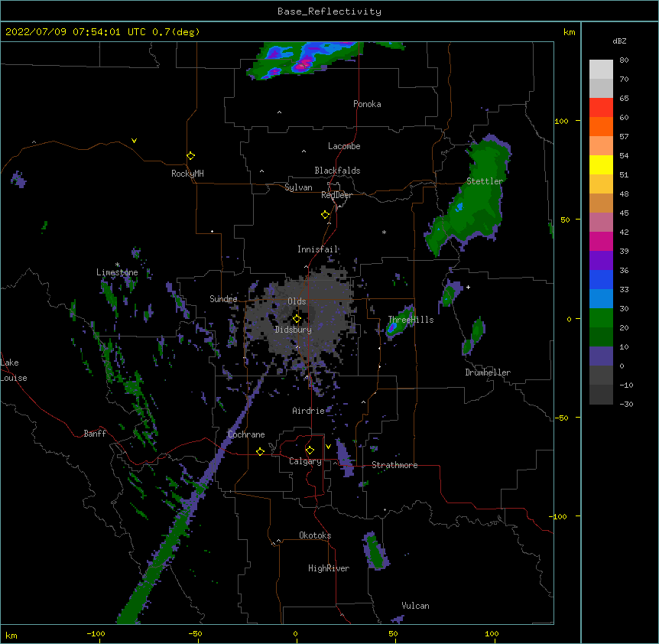Click the Innisfail label

[x=318, y=249]
